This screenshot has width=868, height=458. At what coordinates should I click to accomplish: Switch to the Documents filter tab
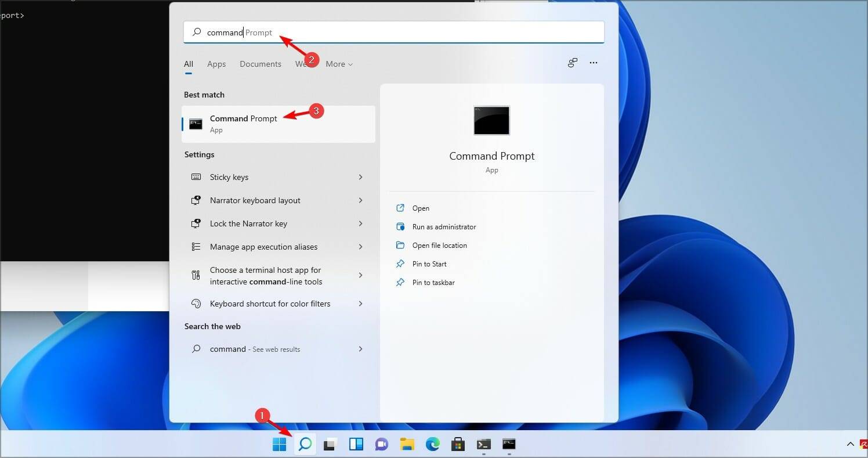click(261, 64)
